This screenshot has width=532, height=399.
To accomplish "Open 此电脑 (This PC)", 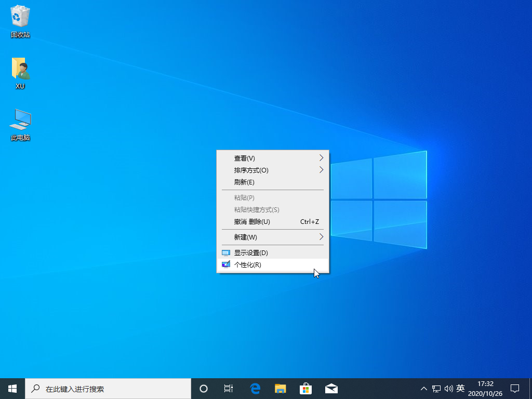I will (20, 121).
